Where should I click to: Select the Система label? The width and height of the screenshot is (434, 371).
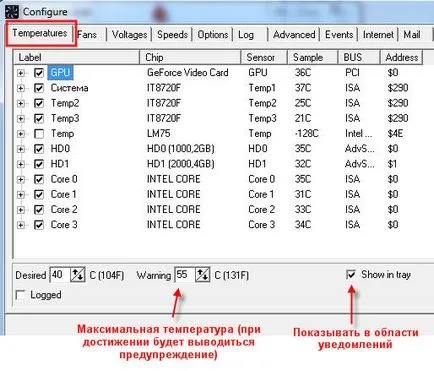[x=69, y=88]
